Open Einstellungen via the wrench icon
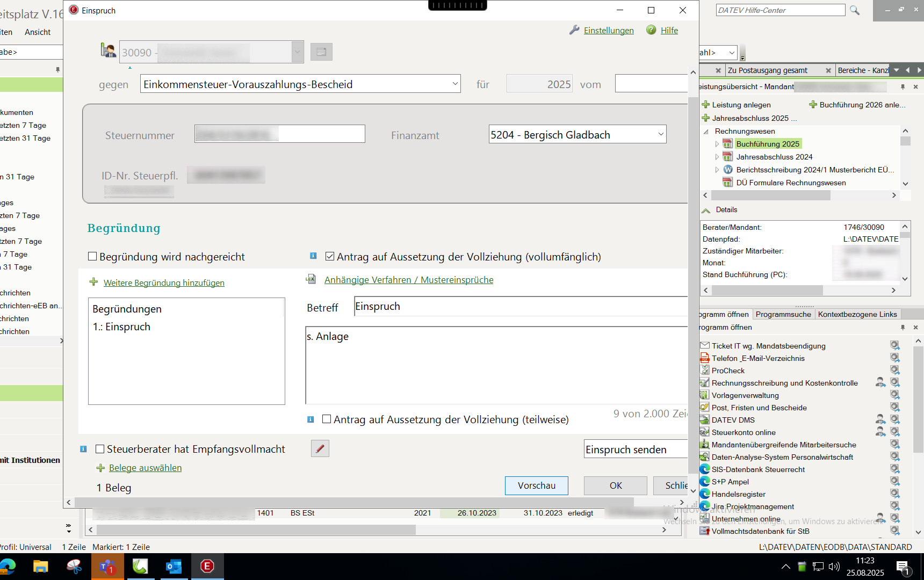924x580 pixels. tap(574, 30)
